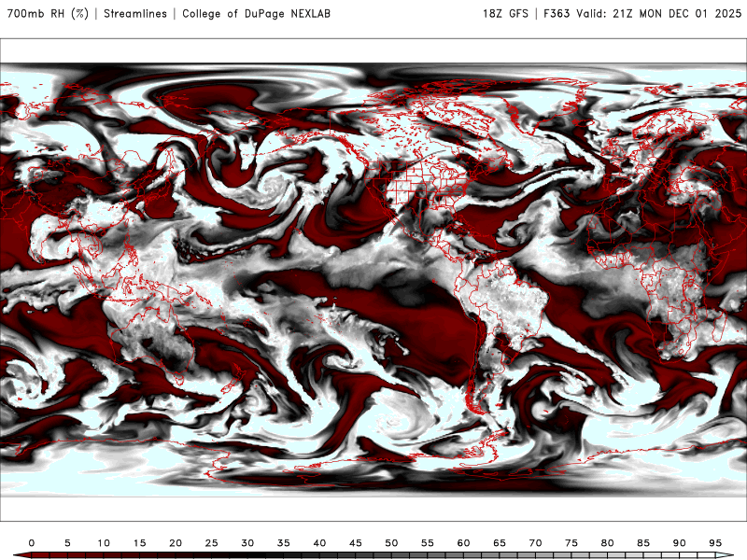This screenshot has height=560, width=747.
Task: Click 'College of DuPage NEXLAB' text
Action: (x=256, y=13)
